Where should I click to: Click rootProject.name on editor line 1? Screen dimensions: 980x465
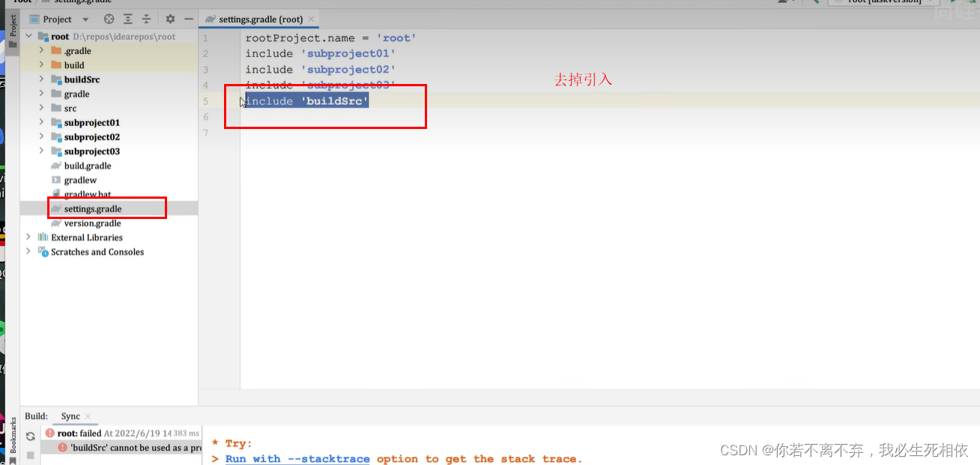(300, 37)
